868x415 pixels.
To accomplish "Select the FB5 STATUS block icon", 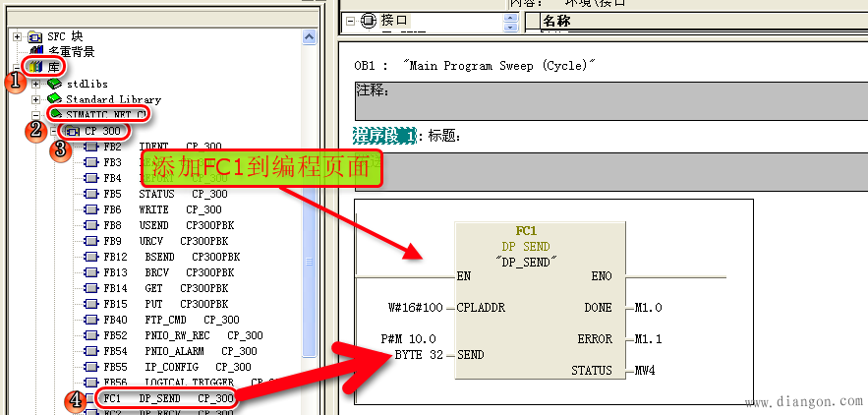I will [91, 194].
